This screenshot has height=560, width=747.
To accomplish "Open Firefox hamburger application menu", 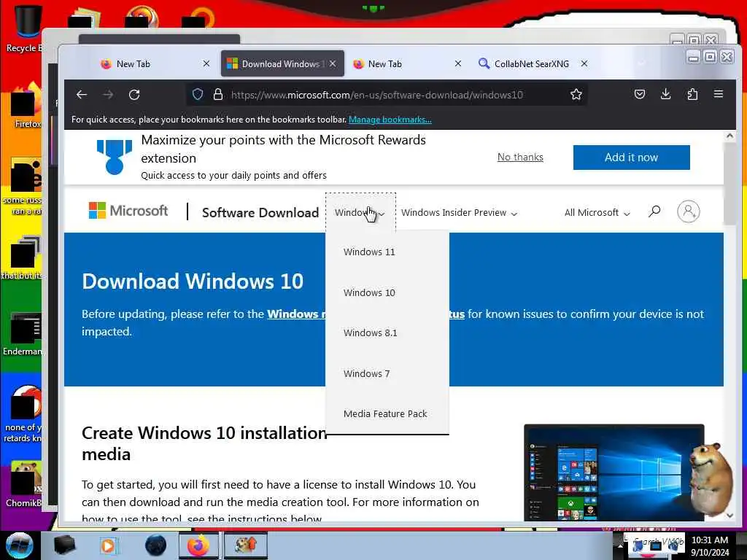I will click(719, 94).
